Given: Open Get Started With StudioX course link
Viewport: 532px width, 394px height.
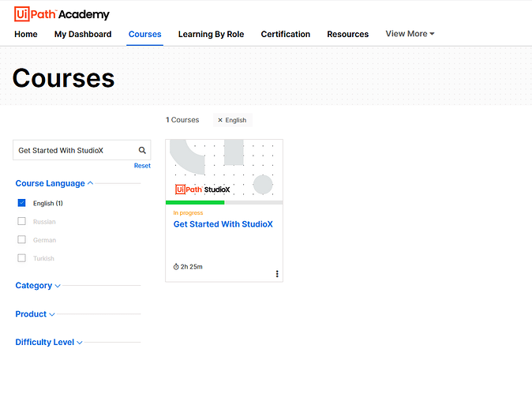Looking at the screenshot, I should (223, 224).
